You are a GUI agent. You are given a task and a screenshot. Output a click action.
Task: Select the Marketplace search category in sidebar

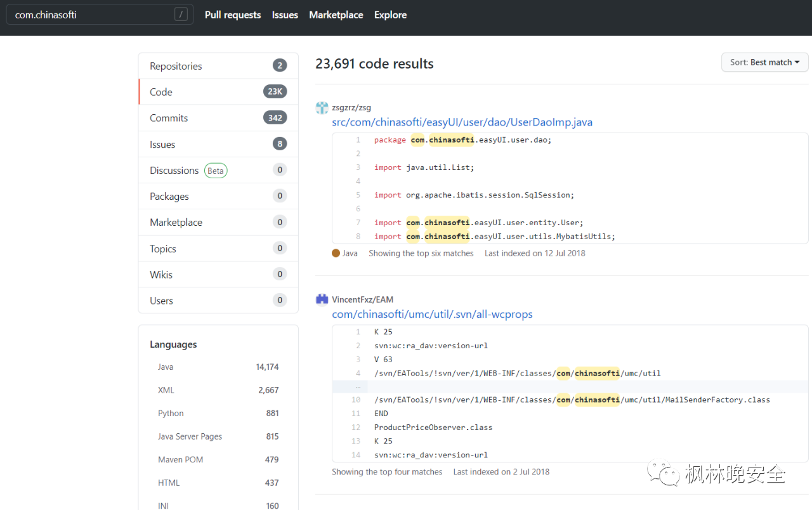click(218, 222)
